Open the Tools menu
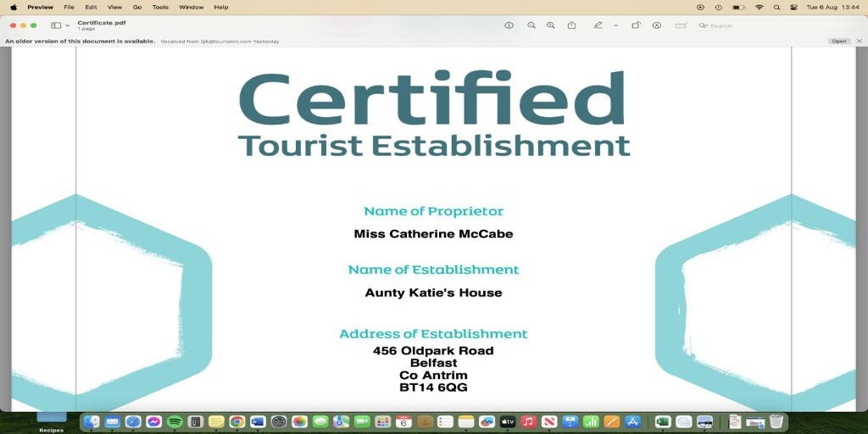Screen dimensions: 868x434 (x=160, y=7)
